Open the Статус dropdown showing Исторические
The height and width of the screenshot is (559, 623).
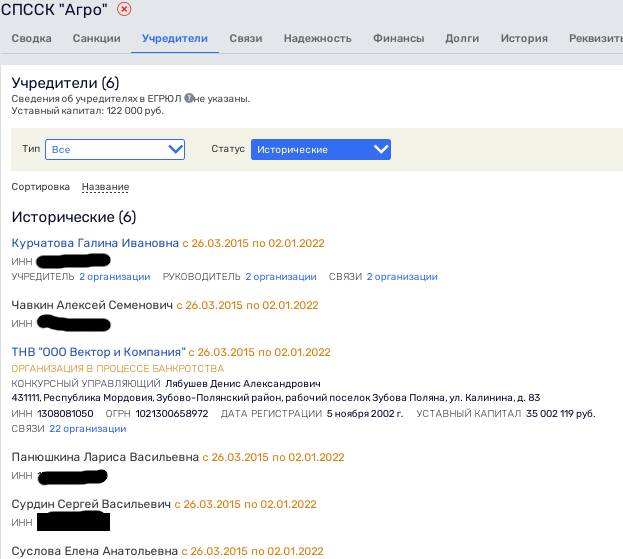[x=321, y=149]
